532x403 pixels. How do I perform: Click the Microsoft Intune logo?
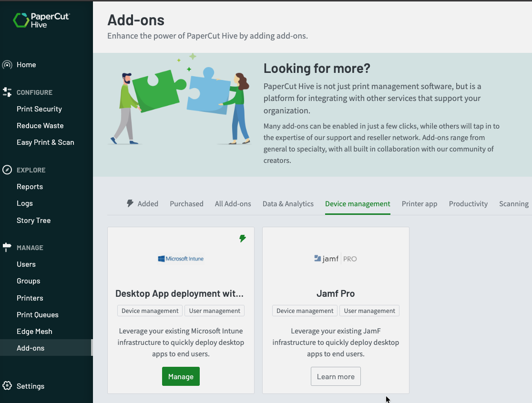pos(181,259)
